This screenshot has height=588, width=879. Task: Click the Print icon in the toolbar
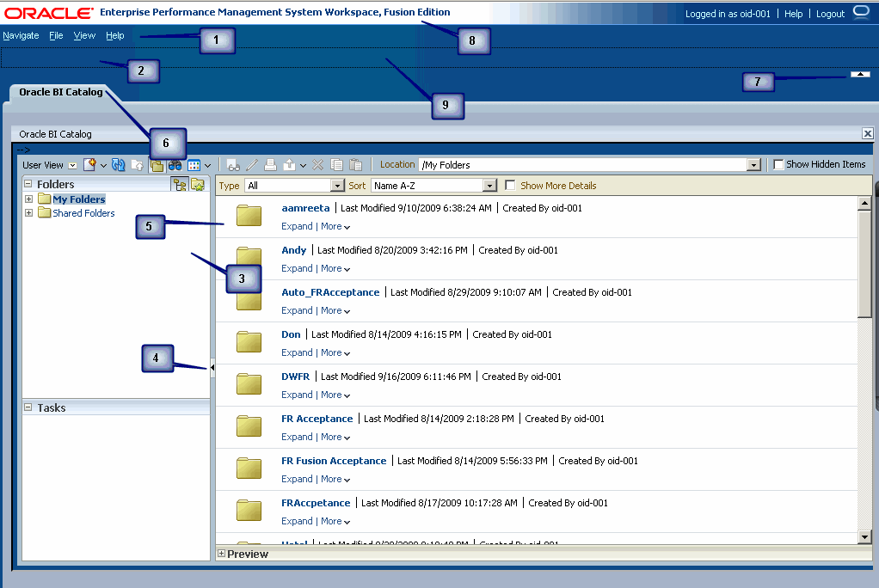click(270, 165)
